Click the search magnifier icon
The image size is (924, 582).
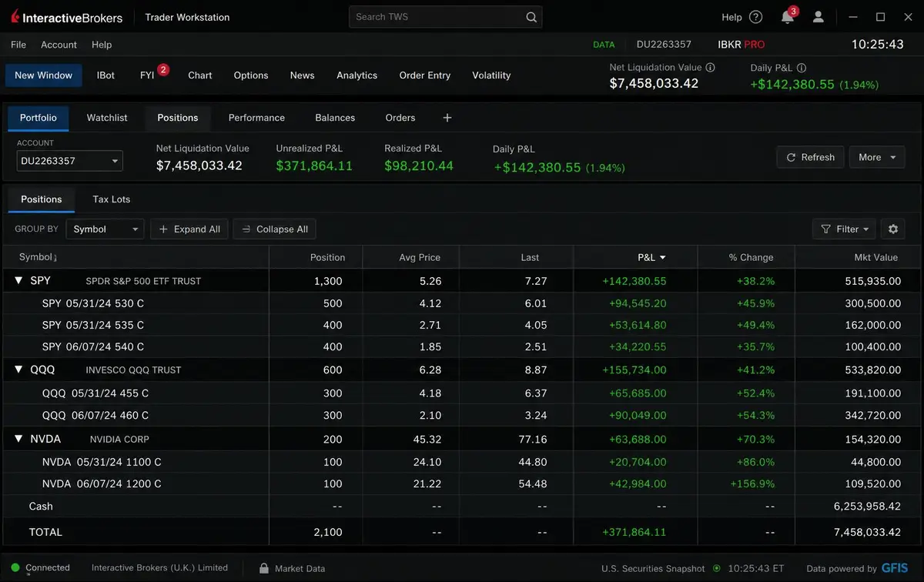[x=531, y=17]
